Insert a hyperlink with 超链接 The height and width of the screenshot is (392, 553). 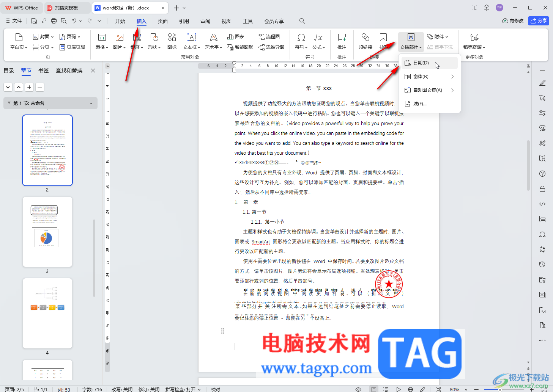point(366,41)
